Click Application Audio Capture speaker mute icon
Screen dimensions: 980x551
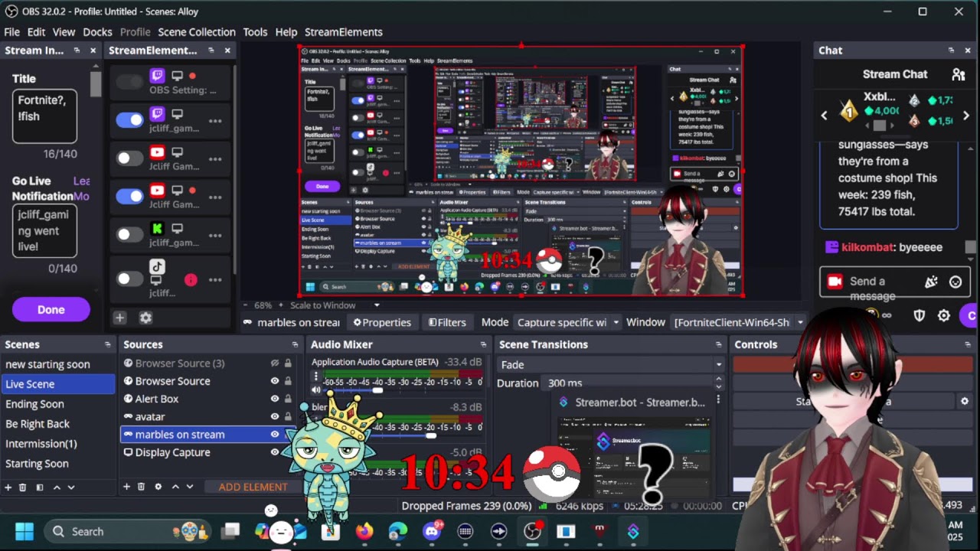click(x=316, y=390)
